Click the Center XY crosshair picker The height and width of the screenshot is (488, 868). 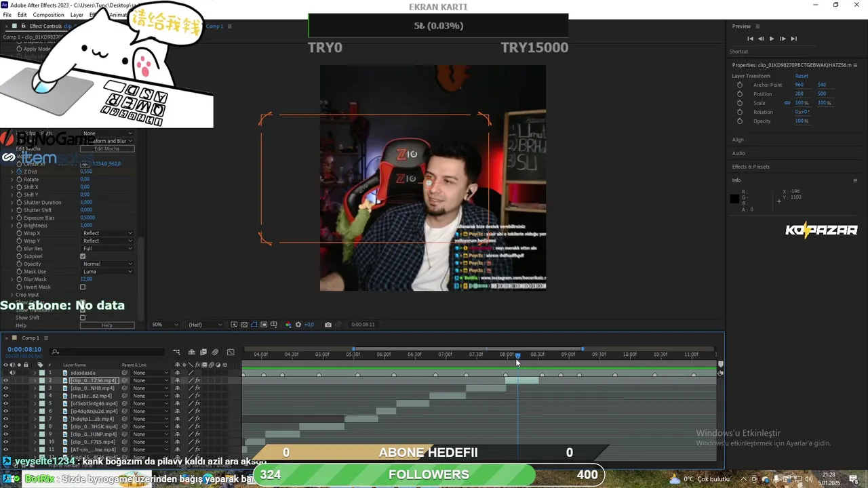click(x=85, y=164)
